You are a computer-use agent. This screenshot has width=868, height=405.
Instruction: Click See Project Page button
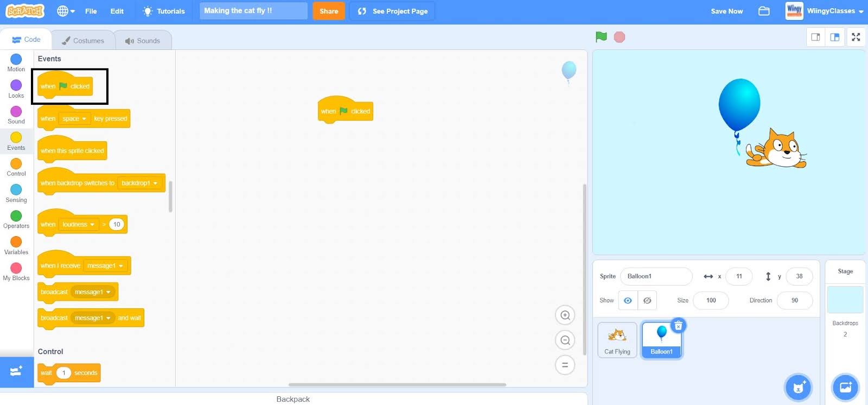pos(392,11)
